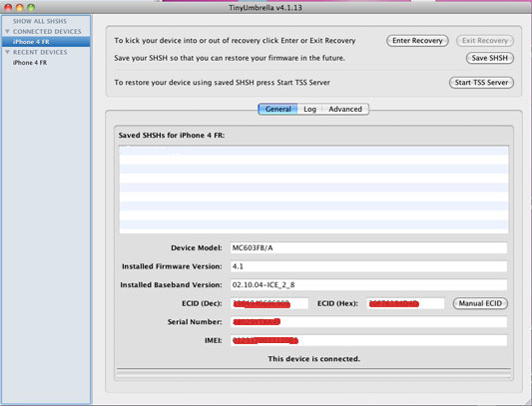The height and width of the screenshot is (406, 532).
Task: Select Show All SHSHs in sidebar
Action: tap(40, 21)
